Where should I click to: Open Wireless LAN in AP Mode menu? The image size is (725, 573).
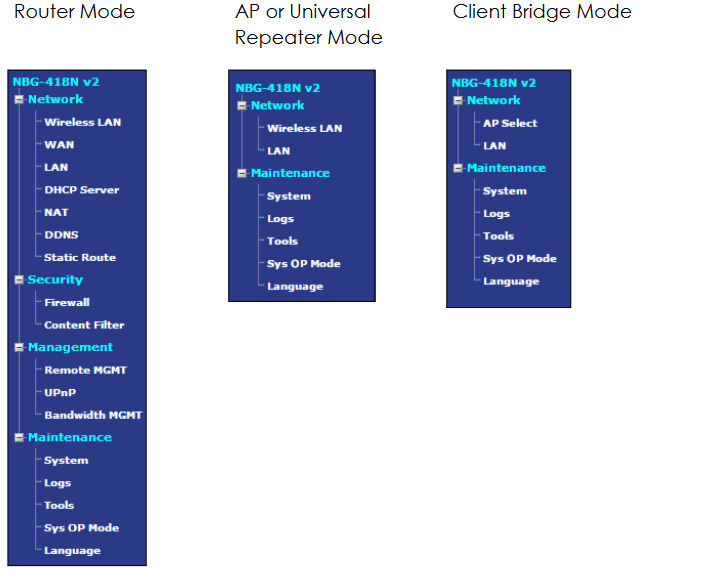pyautogui.click(x=304, y=128)
